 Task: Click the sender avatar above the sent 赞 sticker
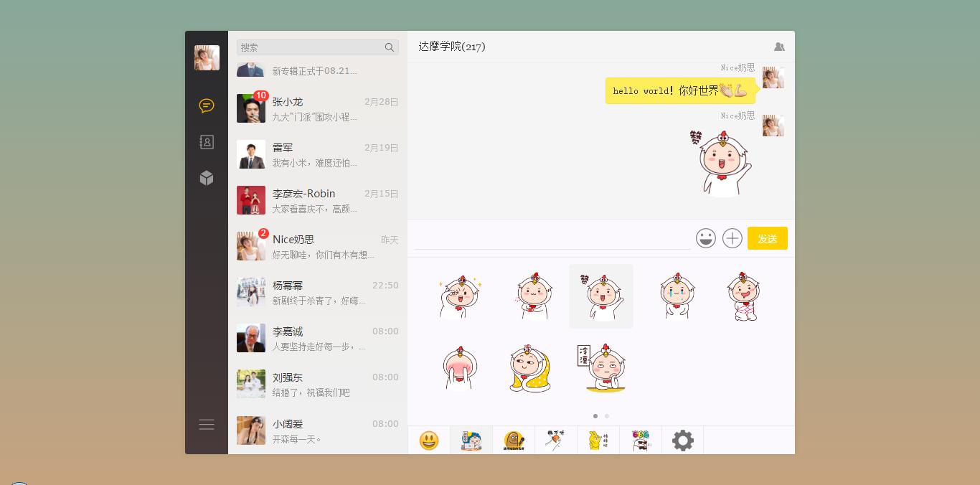(x=773, y=126)
